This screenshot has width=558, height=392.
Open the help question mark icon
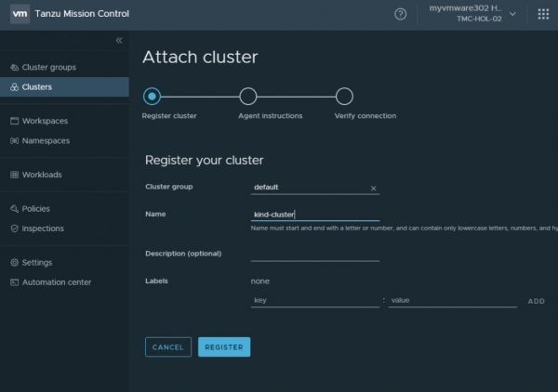point(401,14)
